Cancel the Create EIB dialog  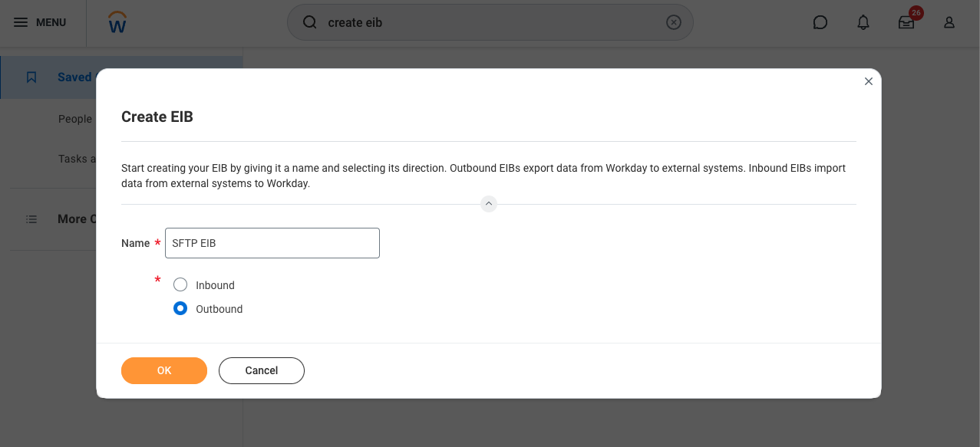(x=262, y=370)
